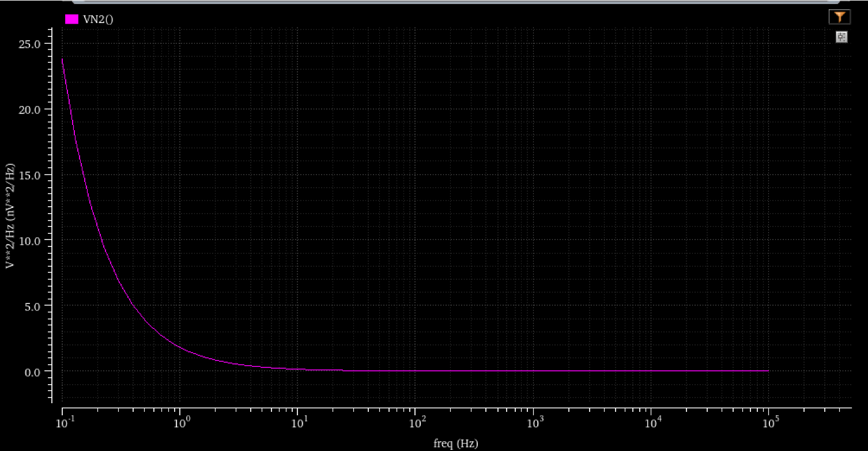Open the small slider control icon below filter
The width and height of the screenshot is (868, 451).
[x=841, y=37]
